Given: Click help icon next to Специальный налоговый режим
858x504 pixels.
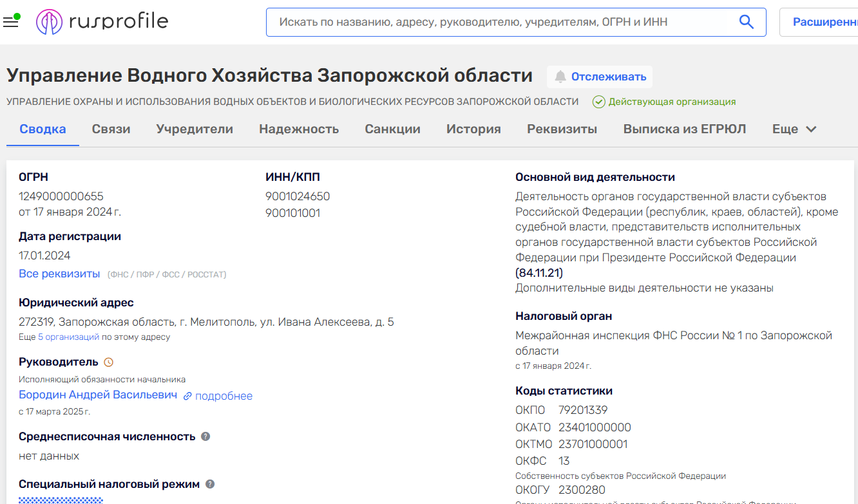Looking at the screenshot, I should tap(209, 484).
